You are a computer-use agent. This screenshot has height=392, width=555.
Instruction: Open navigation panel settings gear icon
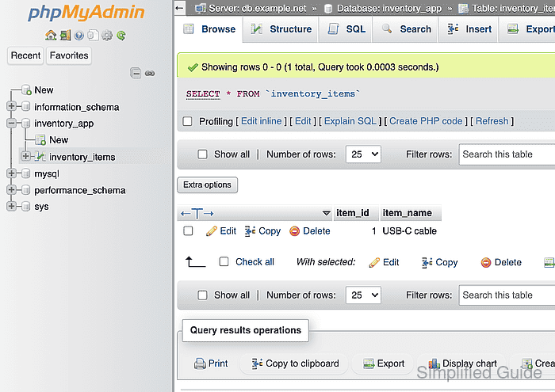pos(107,36)
